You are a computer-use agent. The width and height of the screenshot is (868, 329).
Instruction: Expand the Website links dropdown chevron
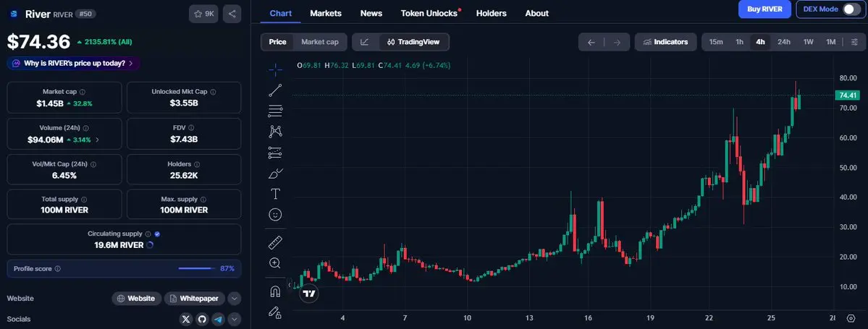[x=235, y=299]
